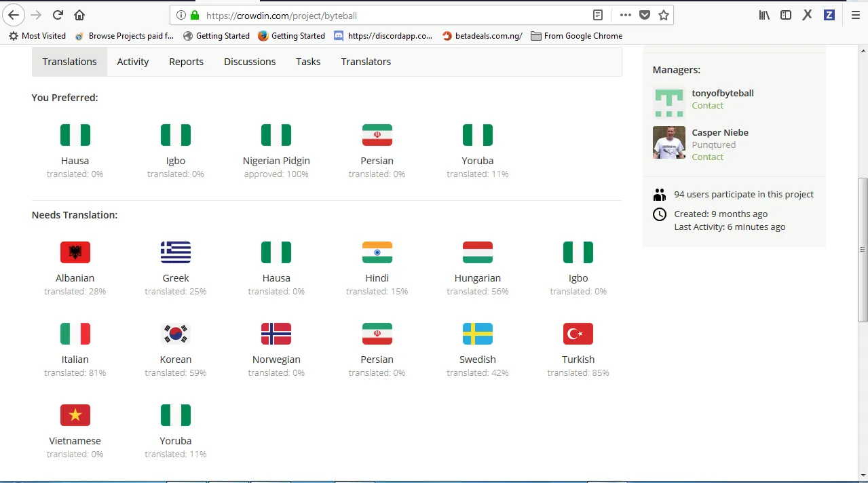Screen dimensions: 868x483
Task: Click Hausa label under Needs Translation
Action: [276, 278]
